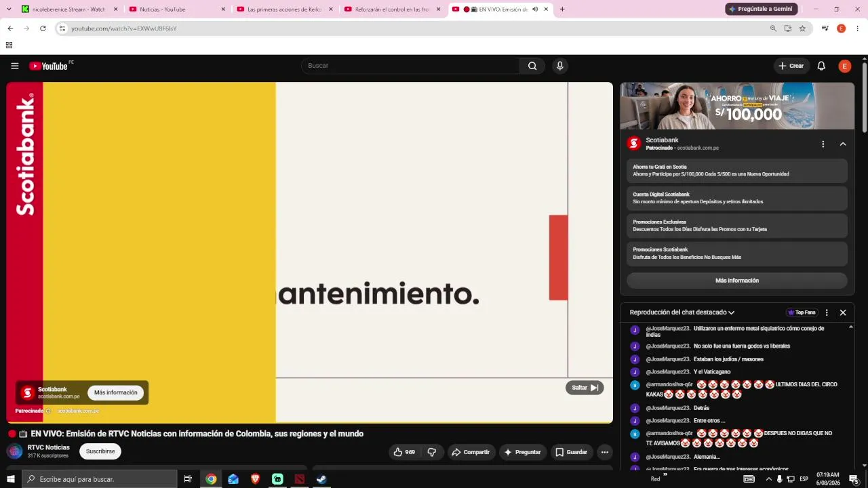Open more actions menu under the video
Image resolution: width=868 pixels, height=488 pixels.
605,452
